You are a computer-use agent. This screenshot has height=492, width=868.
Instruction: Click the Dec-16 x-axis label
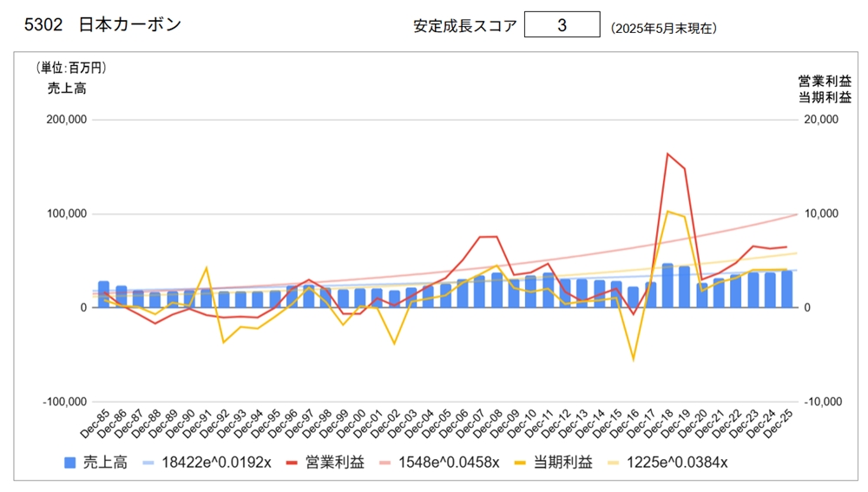click(624, 424)
